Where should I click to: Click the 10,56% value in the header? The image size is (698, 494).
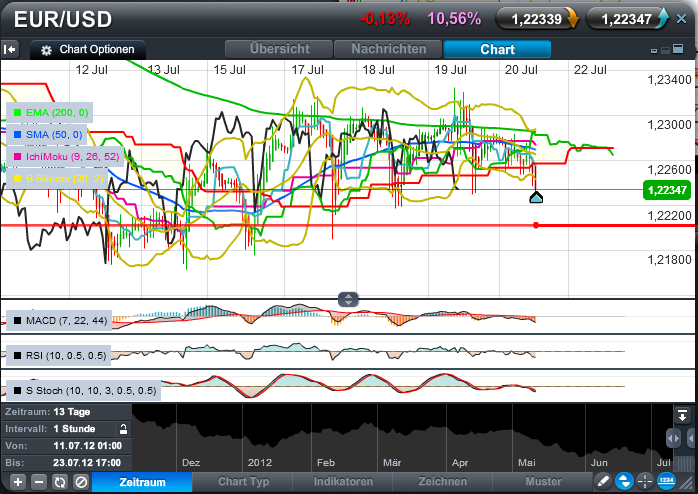454,19
